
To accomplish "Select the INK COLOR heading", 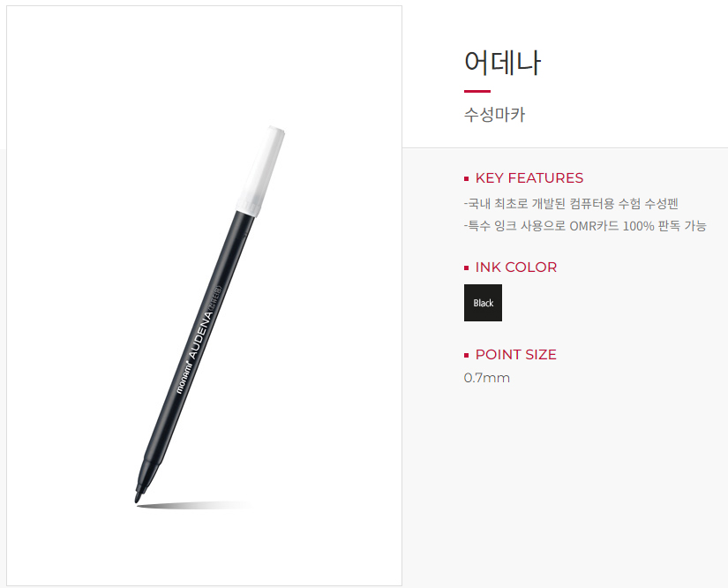I will pos(516,268).
